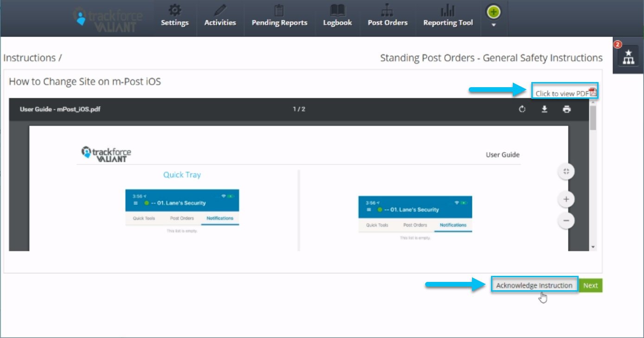Viewport: 644px width, 338px height.
Task: Open Pending Reports clipboard menu
Action: pyautogui.click(x=280, y=16)
